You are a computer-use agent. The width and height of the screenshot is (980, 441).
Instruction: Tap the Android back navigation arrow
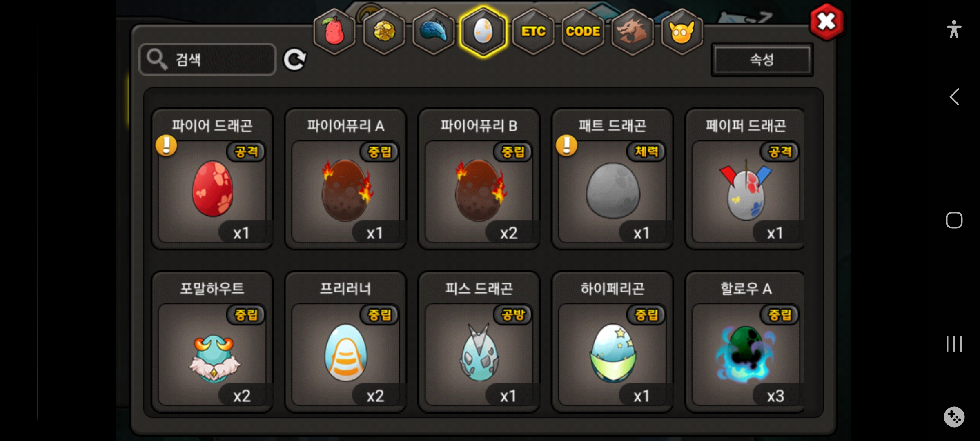pyautogui.click(x=954, y=97)
